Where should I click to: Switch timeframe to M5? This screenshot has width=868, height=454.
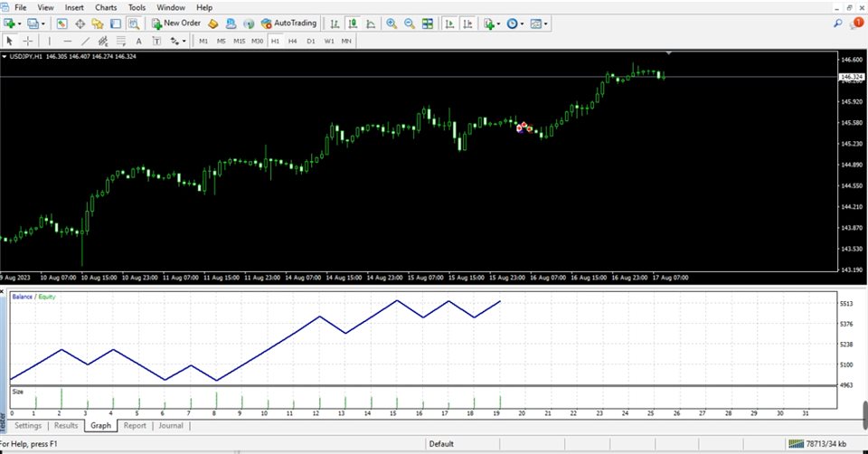pyautogui.click(x=222, y=41)
